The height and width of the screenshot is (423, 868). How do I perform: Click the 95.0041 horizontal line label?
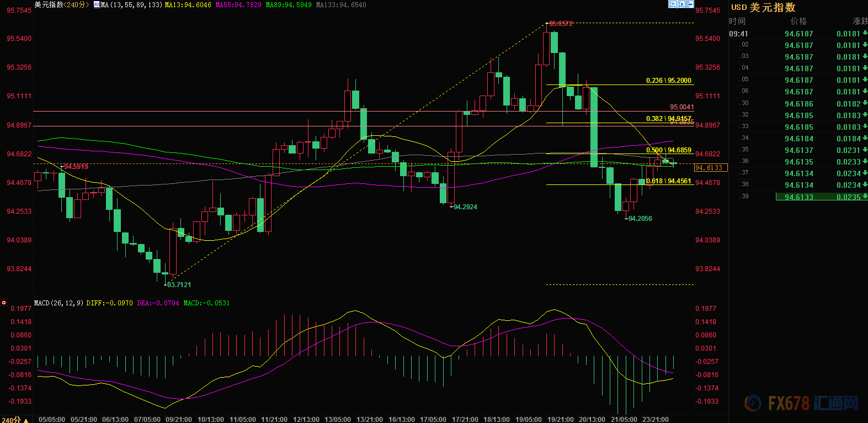pos(682,107)
